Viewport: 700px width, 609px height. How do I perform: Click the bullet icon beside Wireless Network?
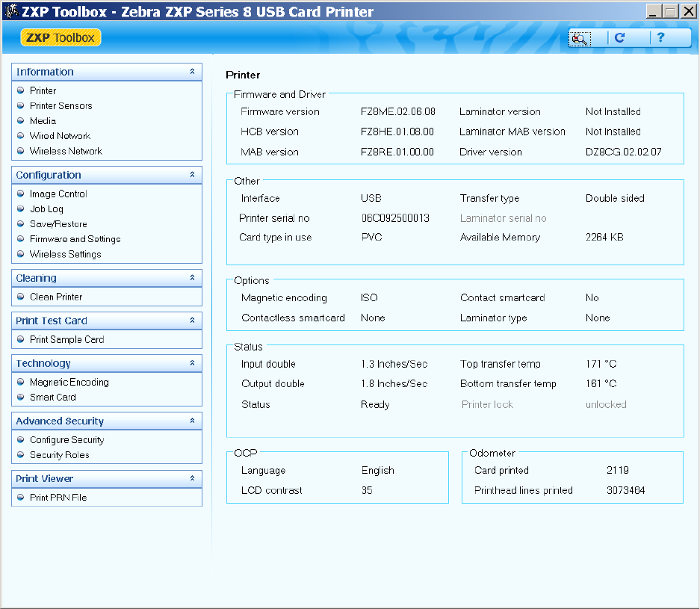pos(20,151)
